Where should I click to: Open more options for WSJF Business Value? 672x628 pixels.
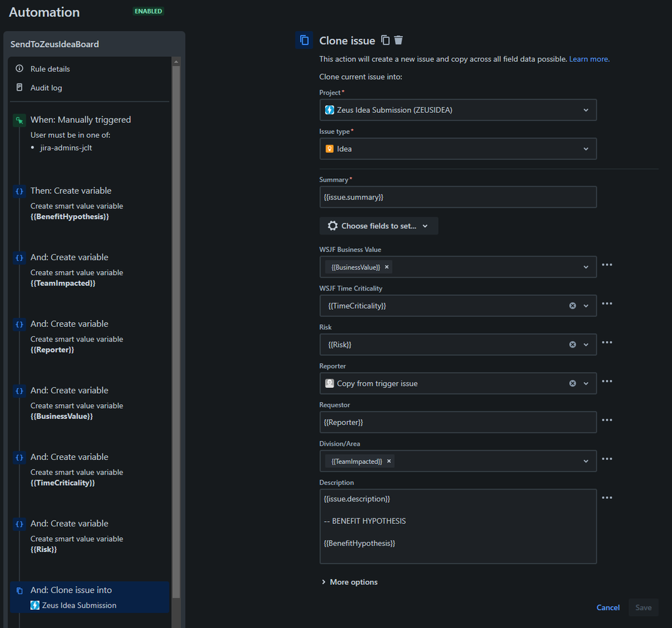click(607, 265)
